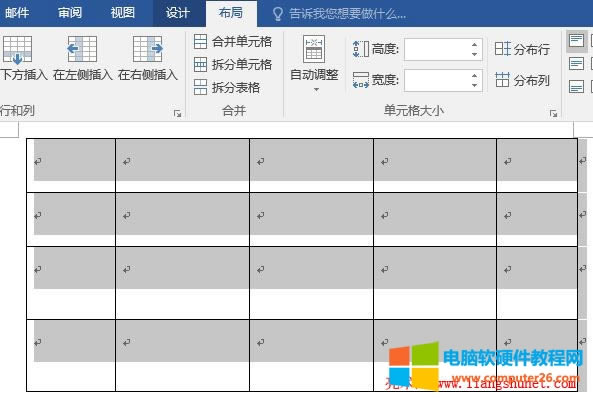Click the lightbulb tell-me icon
Image resolution: width=593 pixels, height=398 pixels.
pyautogui.click(x=278, y=14)
